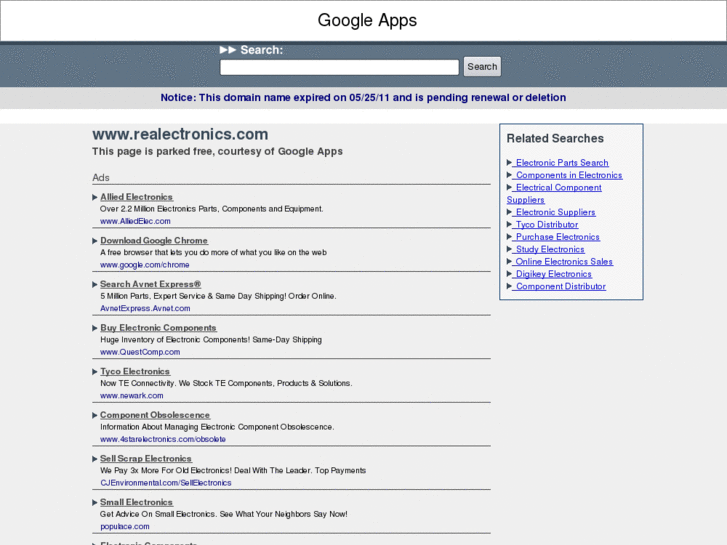Open the Tyco Electronics ad link
Screen dimensions: 727x545
(x=135, y=372)
